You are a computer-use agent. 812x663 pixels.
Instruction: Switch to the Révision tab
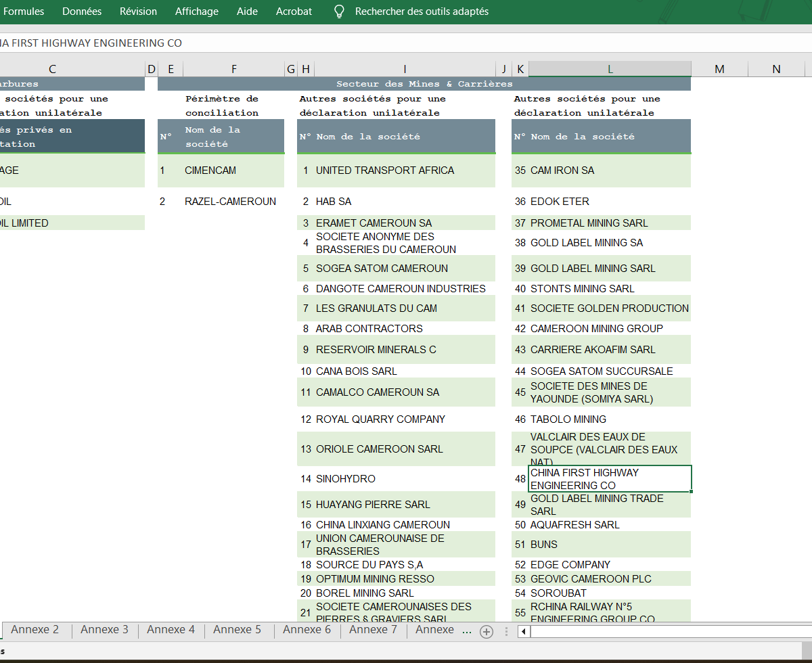pyautogui.click(x=138, y=12)
